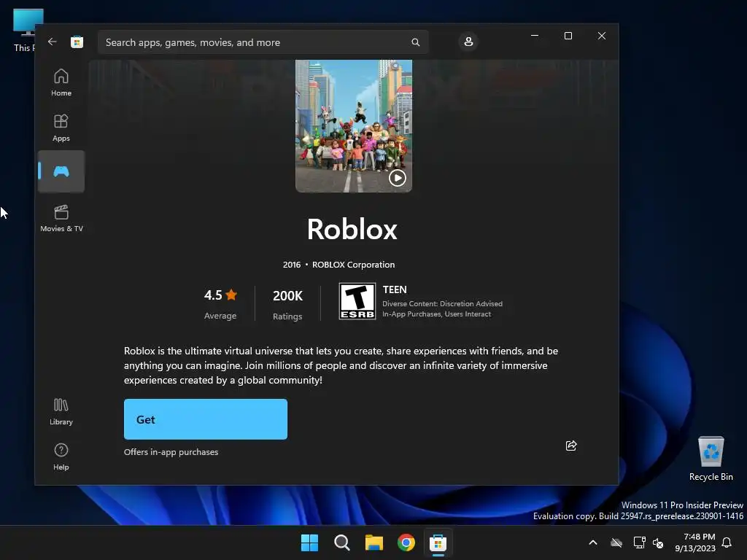The image size is (747, 560).
Task: Launch Google Chrome from taskbar
Action: click(406, 542)
